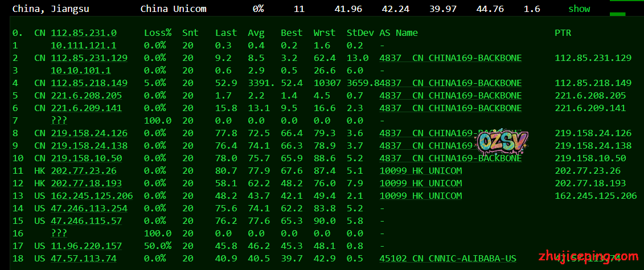Open the 162.245.125.206 hop link
Screen dimensions: 644x270
(x=92, y=196)
